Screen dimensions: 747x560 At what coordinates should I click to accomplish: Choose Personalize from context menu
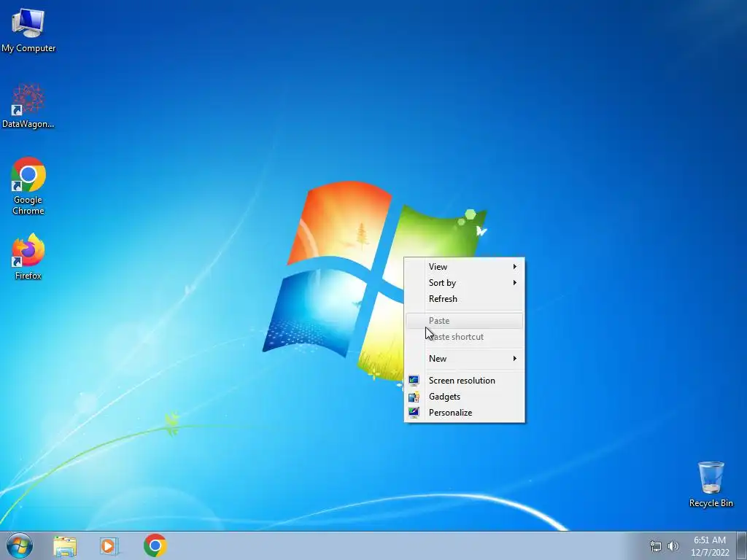[x=465, y=413]
